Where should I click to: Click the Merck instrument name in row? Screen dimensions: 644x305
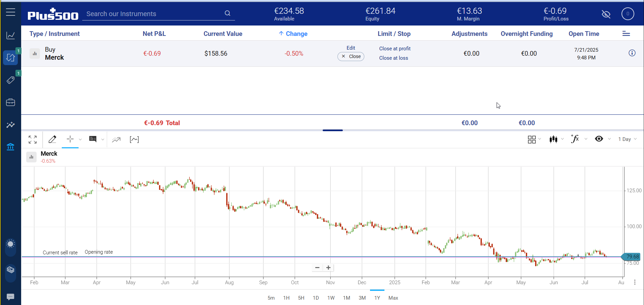pyautogui.click(x=54, y=57)
